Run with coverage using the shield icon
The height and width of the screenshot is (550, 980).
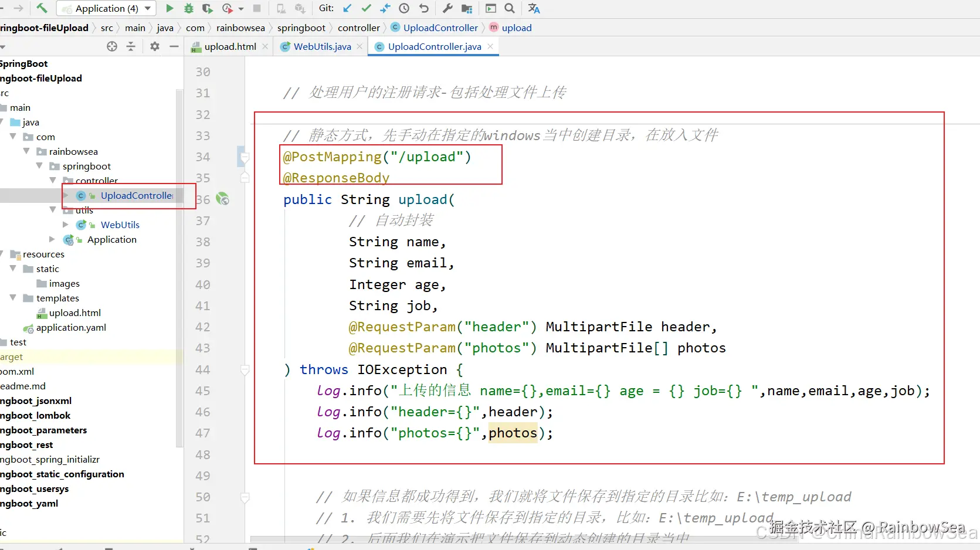[x=208, y=8]
